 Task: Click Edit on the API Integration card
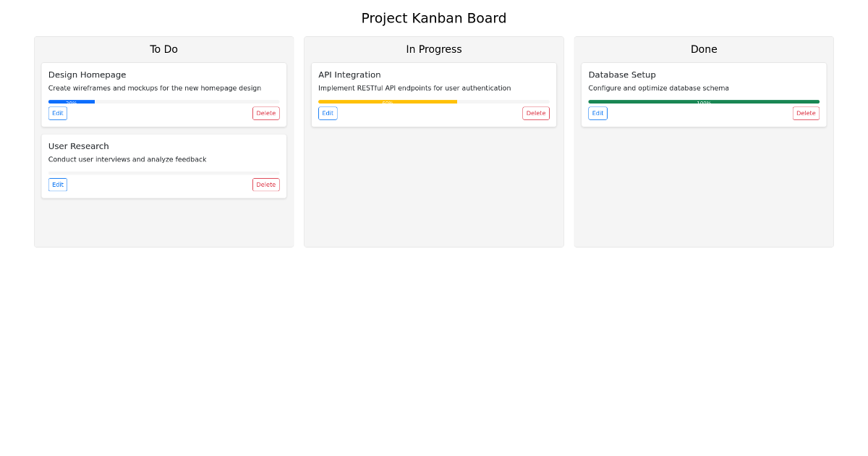tap(328, 113)
